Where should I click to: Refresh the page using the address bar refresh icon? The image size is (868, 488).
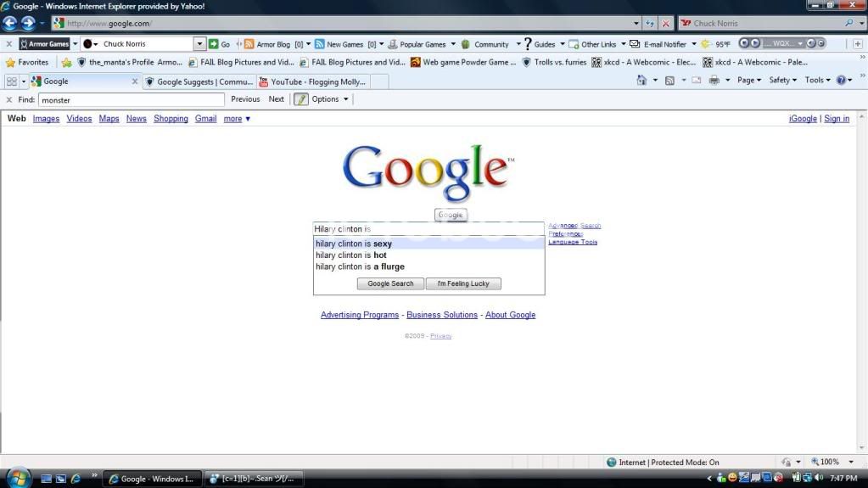coord(650,23)
